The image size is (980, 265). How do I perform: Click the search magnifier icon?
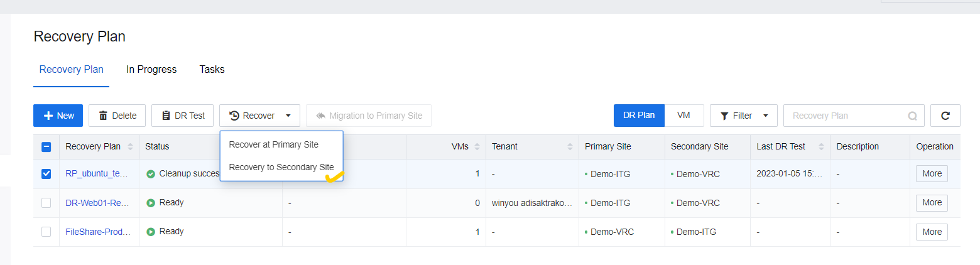[912, 116]
